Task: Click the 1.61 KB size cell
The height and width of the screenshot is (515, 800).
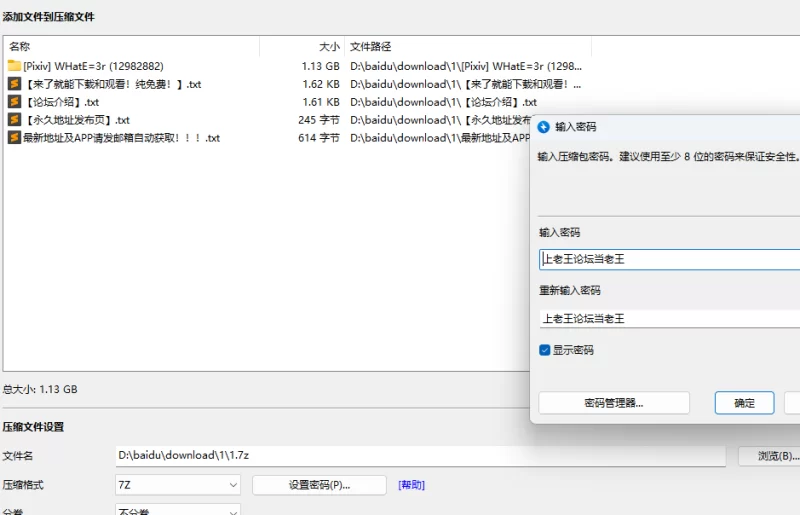Action: click(x=320, y=102)
